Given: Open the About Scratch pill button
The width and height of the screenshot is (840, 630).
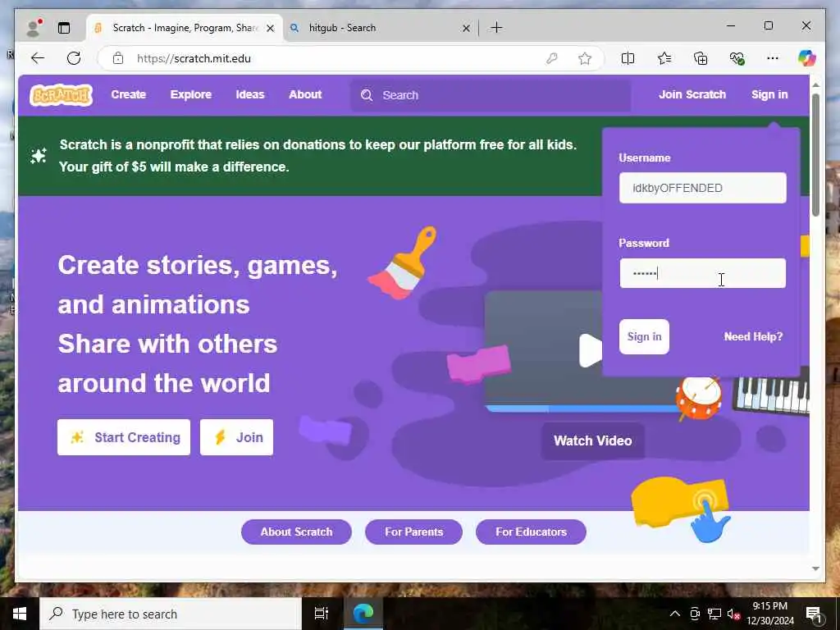Looking at the screenshot, I should tap(296, 532).
